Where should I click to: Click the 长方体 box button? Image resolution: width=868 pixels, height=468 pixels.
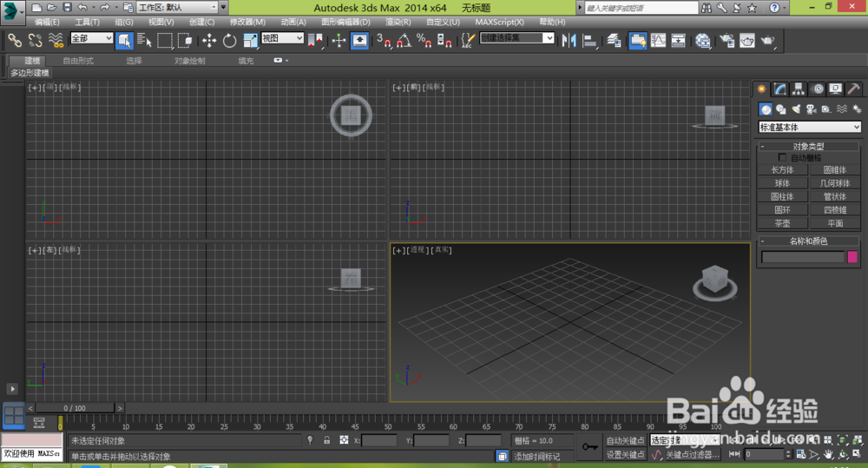[782, 170]
